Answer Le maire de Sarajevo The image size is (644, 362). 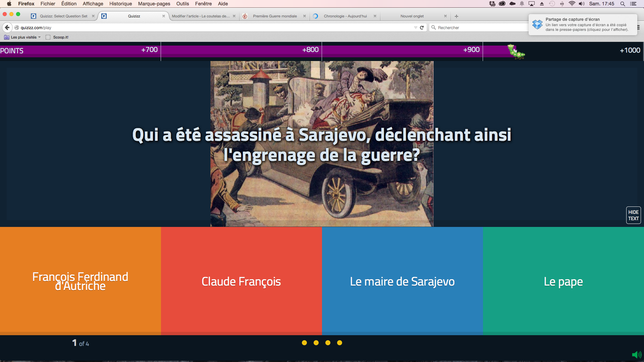click(x=402, y=281)
